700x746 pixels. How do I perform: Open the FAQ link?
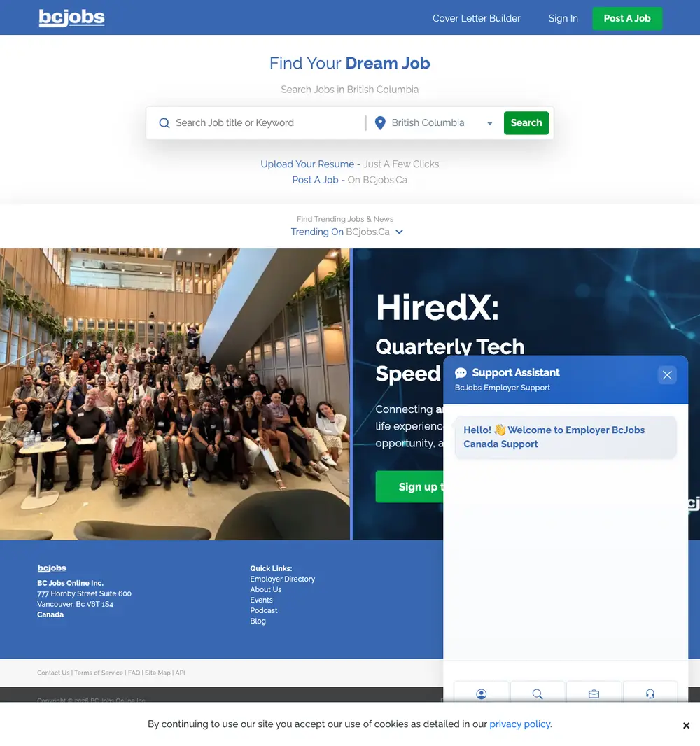coord(134,673)
